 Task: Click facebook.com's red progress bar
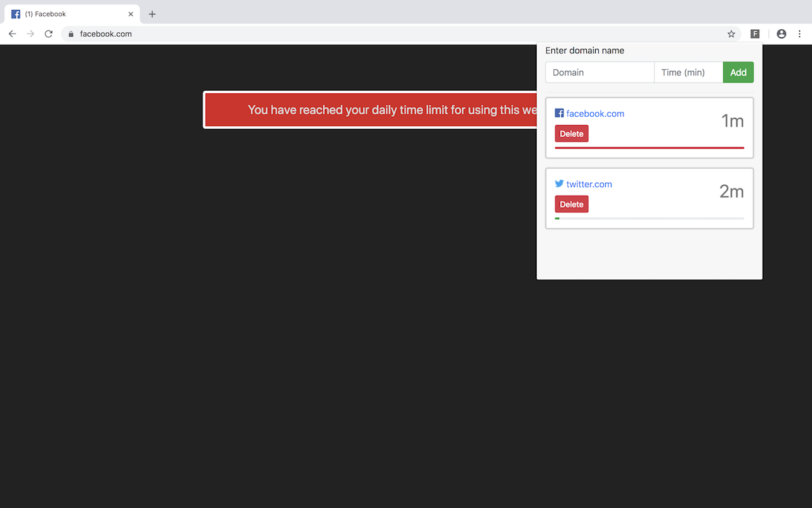[x=650, y=147]
